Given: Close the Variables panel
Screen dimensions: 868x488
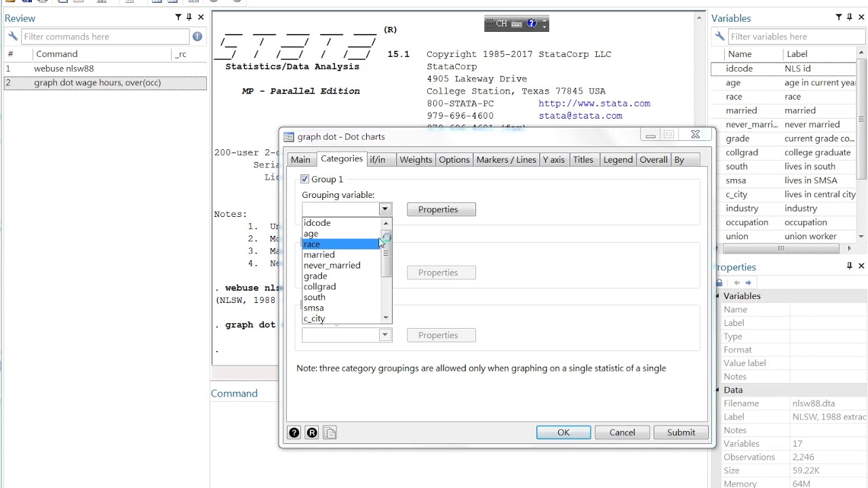Looking at the screenshot, I should point(861,18).
